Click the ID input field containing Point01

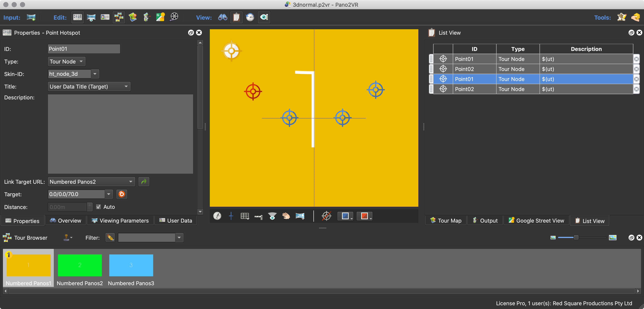tap(84, 49)
